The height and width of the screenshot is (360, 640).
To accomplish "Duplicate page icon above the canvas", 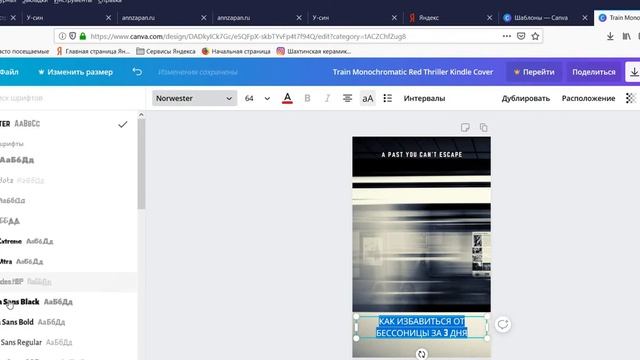I will click(484, 127).
